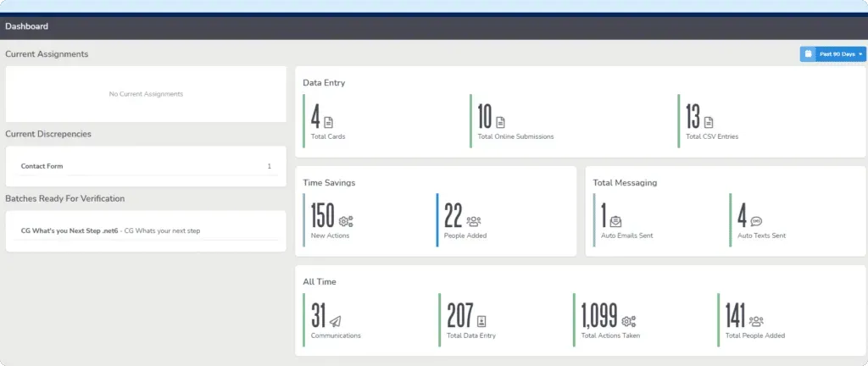This screenshot has width=868, height=366.
Task: Click the No Current Assignments panel
Action: 146,94
